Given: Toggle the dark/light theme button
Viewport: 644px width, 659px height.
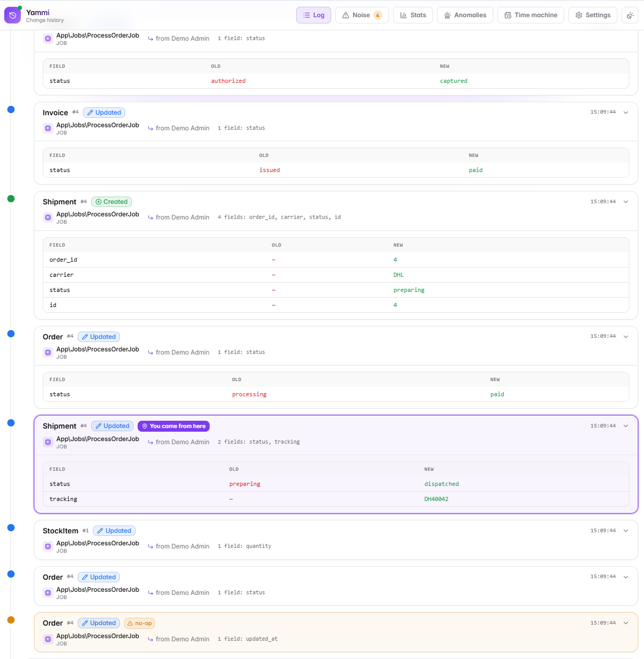Looking at the screenshot, I should coord(630,15).
